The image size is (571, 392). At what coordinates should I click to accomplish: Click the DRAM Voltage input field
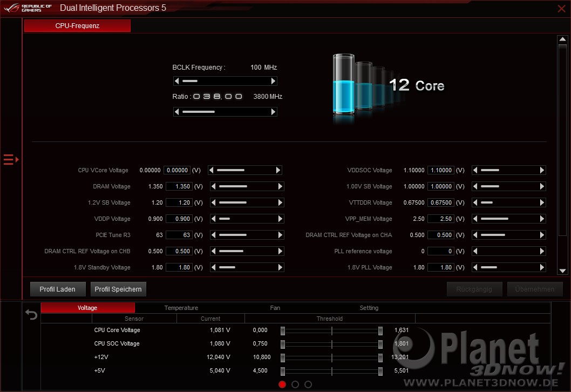(179, 186)
